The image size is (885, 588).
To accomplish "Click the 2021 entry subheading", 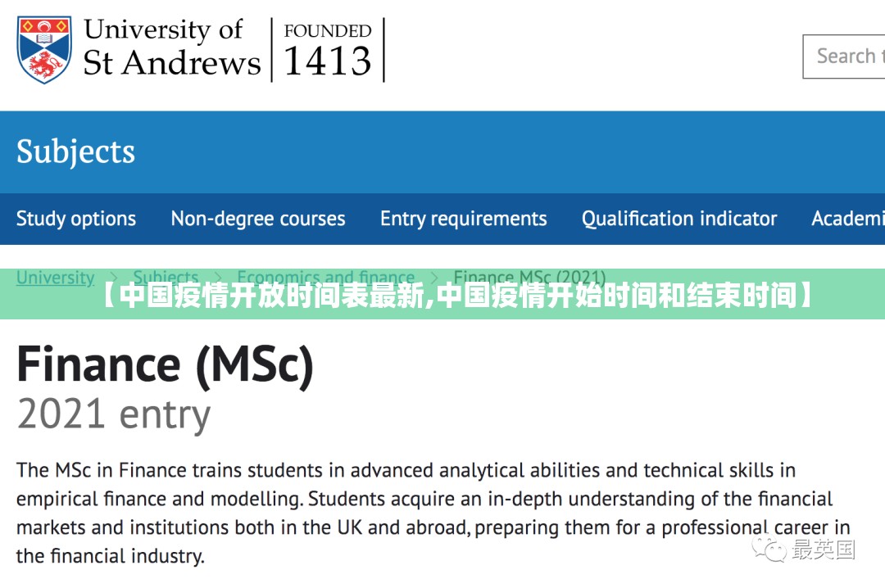I will tap(114, 415).
